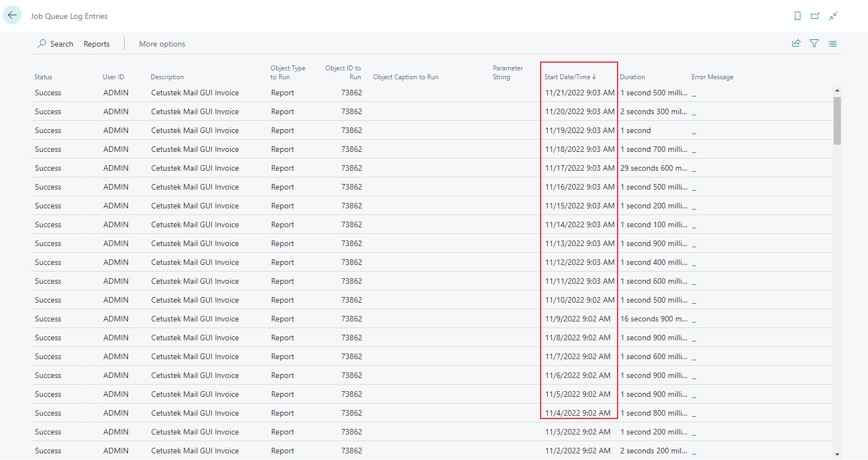
Task: Select the 11/12/2022 9:03 AM date cell
Action: 580,262
